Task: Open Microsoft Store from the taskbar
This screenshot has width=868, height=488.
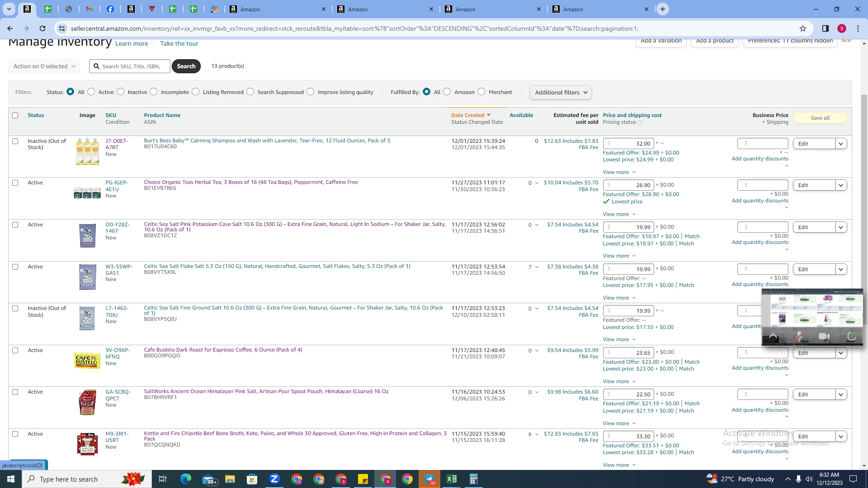Action: click(252, 479)
